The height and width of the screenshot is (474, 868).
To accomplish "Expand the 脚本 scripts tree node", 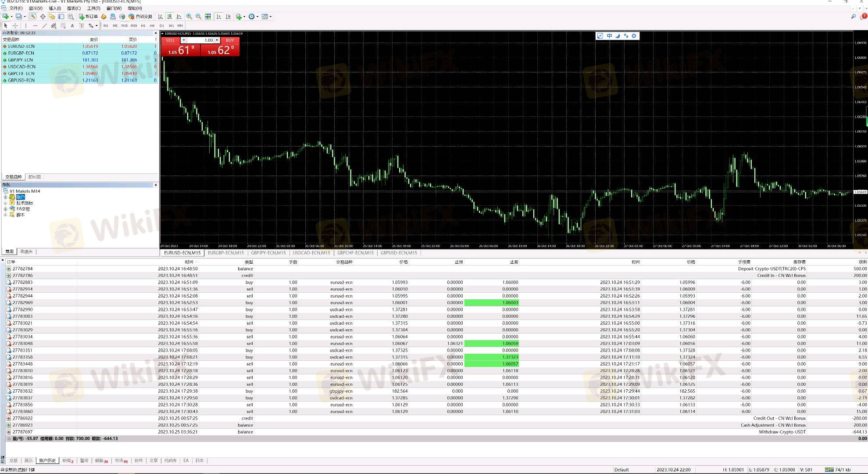I will [x=5, y=215].
